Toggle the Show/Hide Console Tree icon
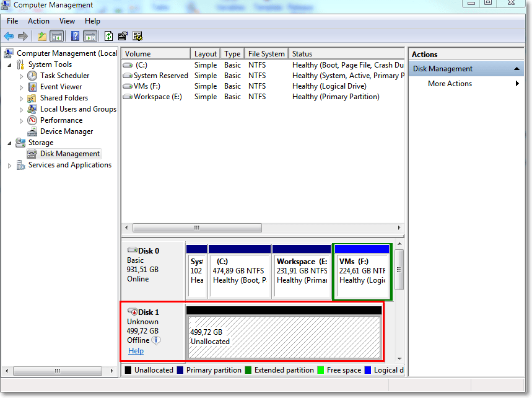 coord(57,37)
